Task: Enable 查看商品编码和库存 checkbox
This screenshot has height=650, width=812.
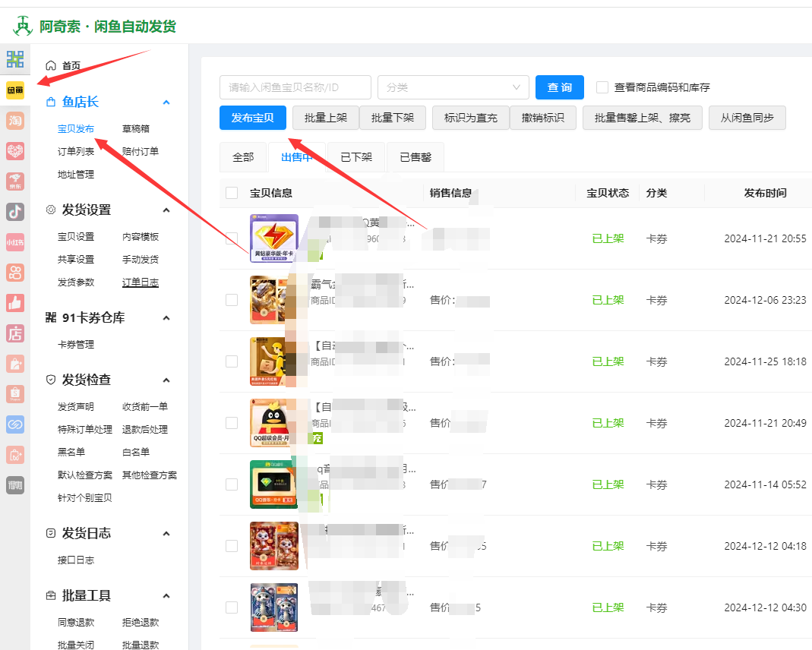Action: [602, 87]
